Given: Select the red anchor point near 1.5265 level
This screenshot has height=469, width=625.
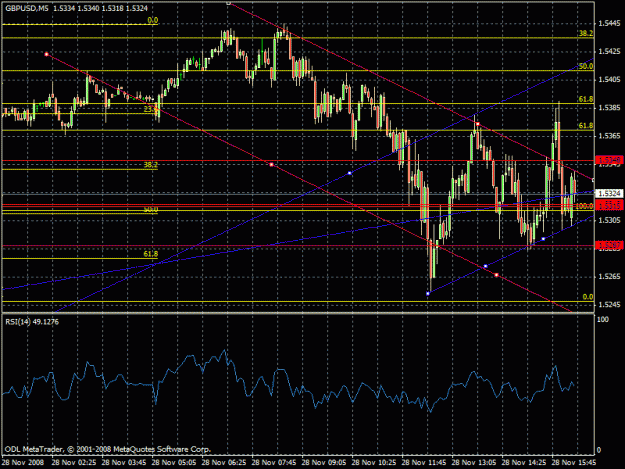Looking at the screenshot, I should 496,275.
